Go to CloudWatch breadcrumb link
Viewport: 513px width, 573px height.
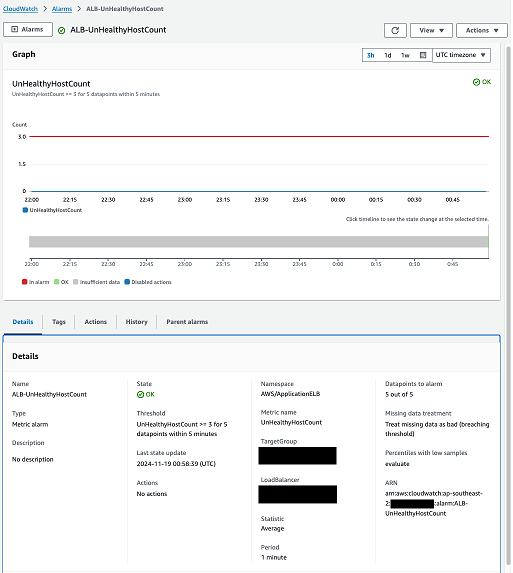pyautogui.click(x=20, y=9)
